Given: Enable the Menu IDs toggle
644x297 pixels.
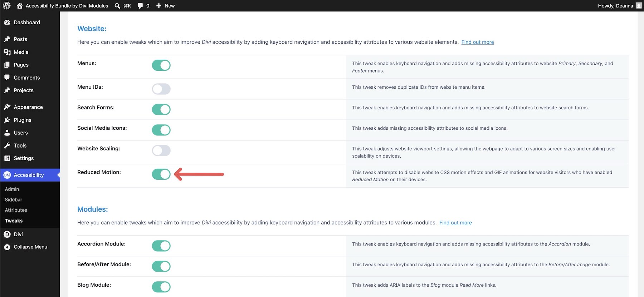Looking at the screenshot, I should tap(161, 89).
